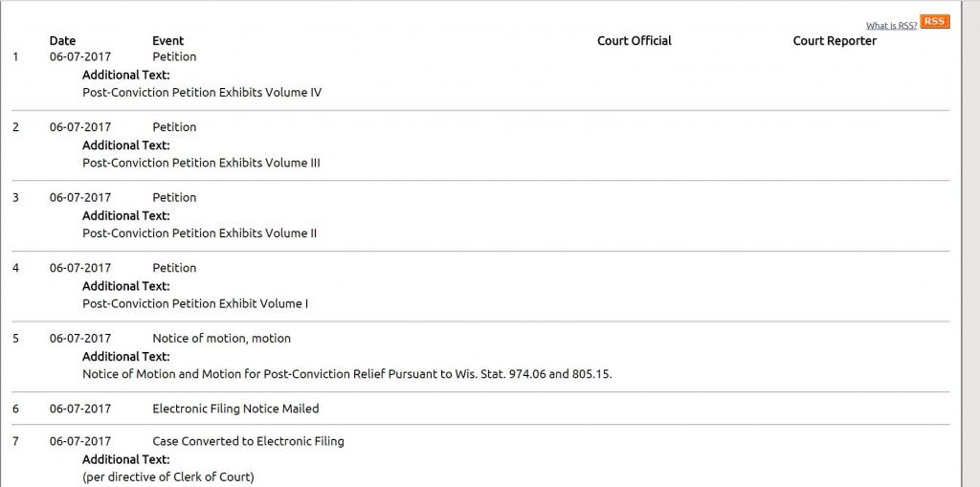
Task: Select the Electronic Filing Notice Mailed entry
Action: click(x=235, y=409)
